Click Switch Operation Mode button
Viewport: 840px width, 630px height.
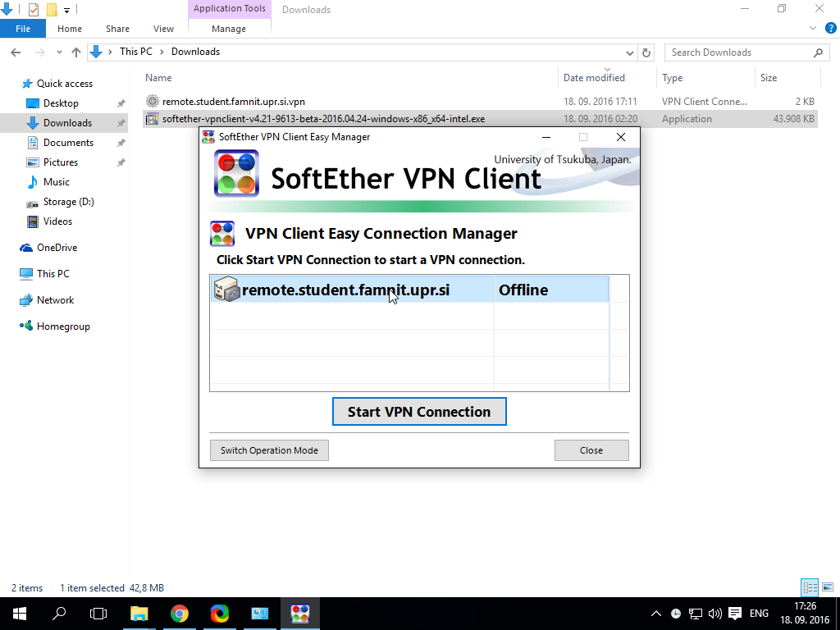click(x=269, y=450)
